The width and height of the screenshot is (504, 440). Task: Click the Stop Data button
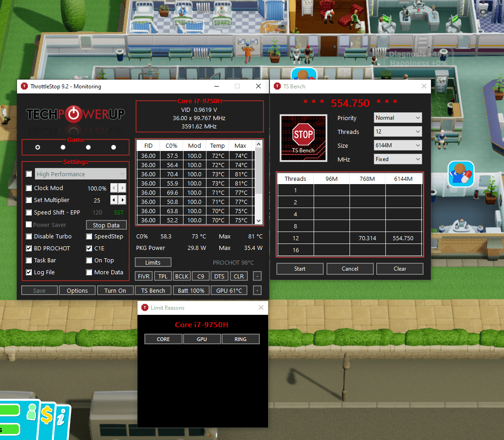click(x=106, y=225)
